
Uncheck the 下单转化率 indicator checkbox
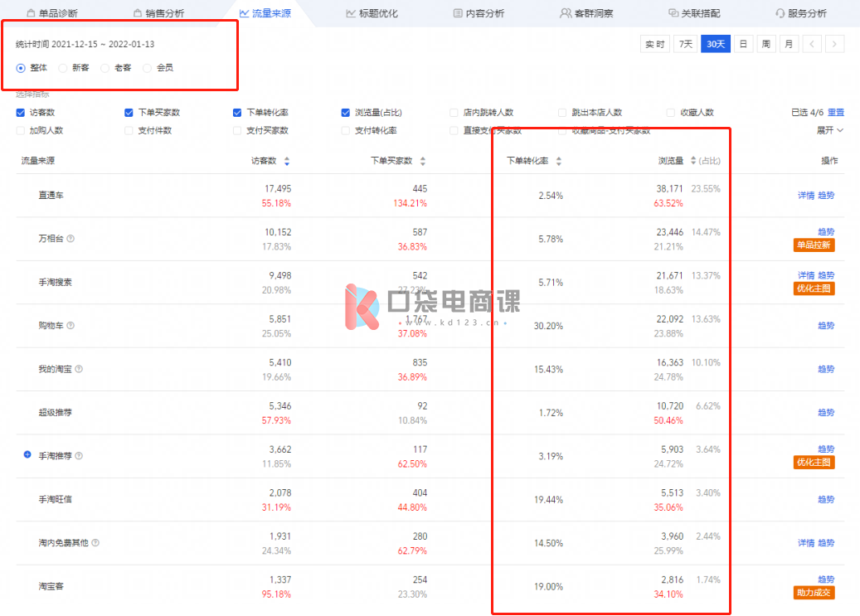tap(237, 113)
